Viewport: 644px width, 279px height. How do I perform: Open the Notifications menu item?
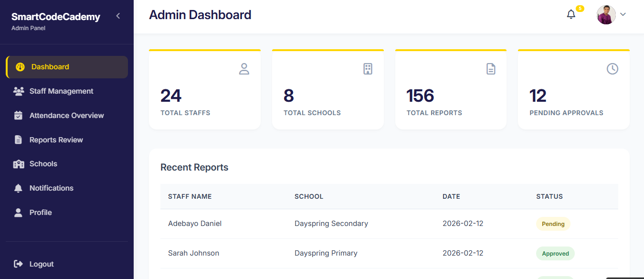pyautogui.click(x=51, y=188)
